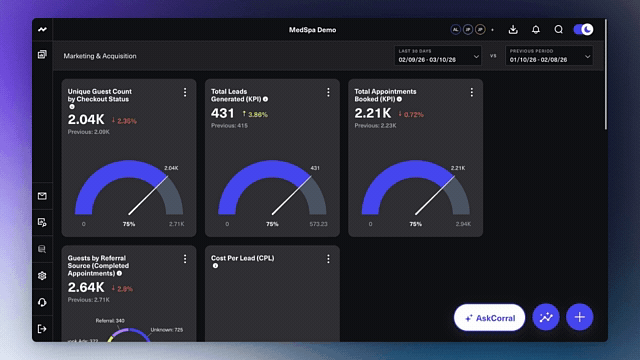Click the settings gear in sidebar
Image resolution: width=640 pixels, height=360 pixels.
[x=42, y=276]
